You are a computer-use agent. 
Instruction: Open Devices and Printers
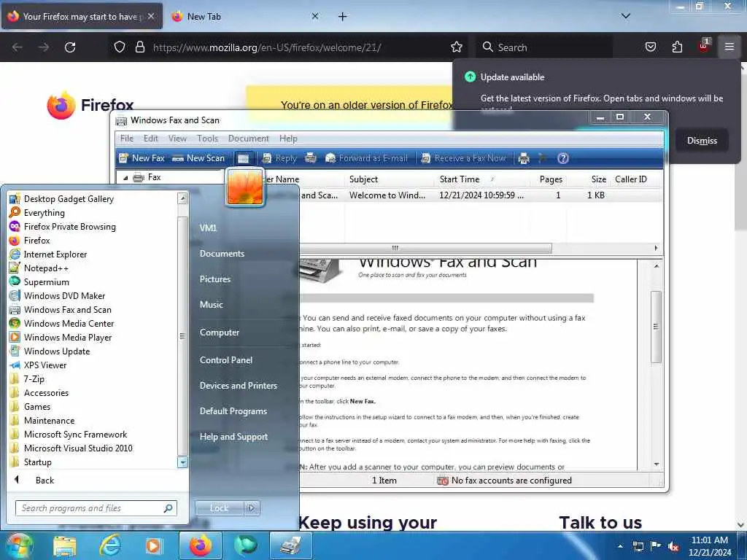point(239,385)
